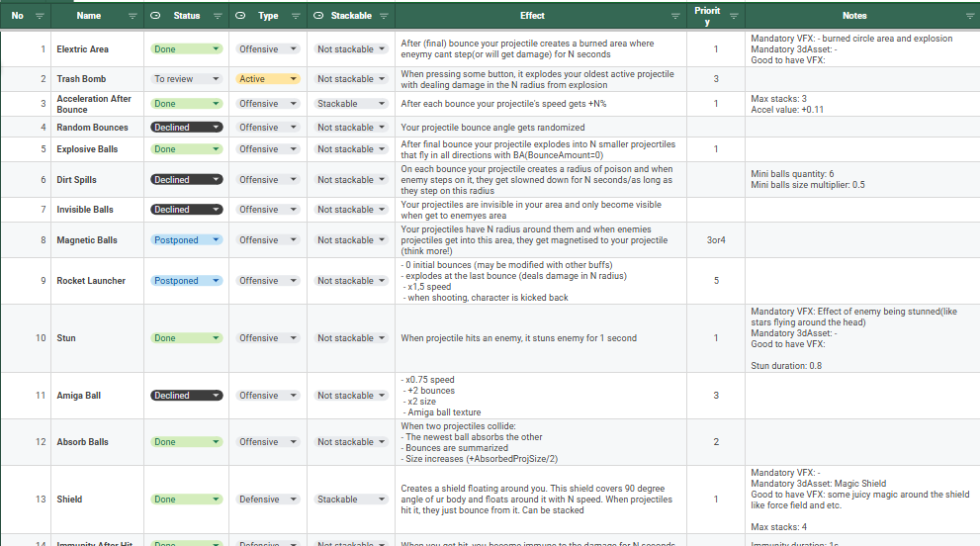Viewport: 980px width, 546px height.
Task: Open Declined status of Dirt Spills
Action: [186, 179]
